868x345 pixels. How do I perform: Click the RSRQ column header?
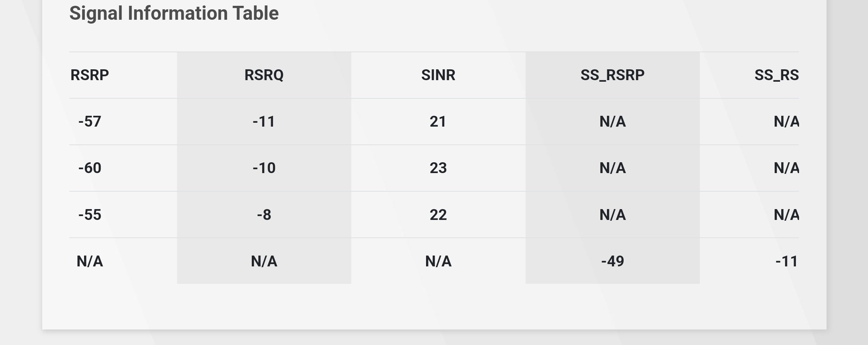click(x=264, y=75)
